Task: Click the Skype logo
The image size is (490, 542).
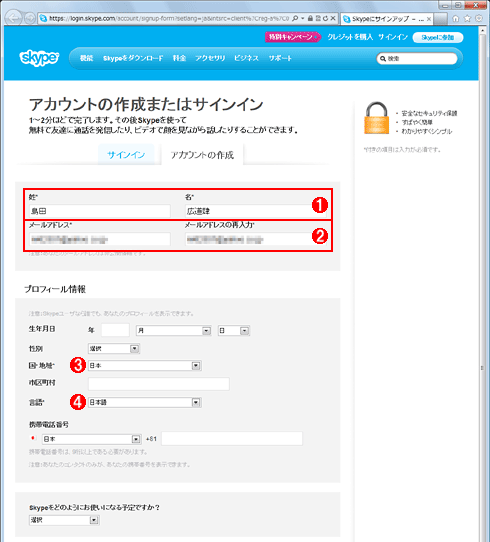Action: coord(39,58)
